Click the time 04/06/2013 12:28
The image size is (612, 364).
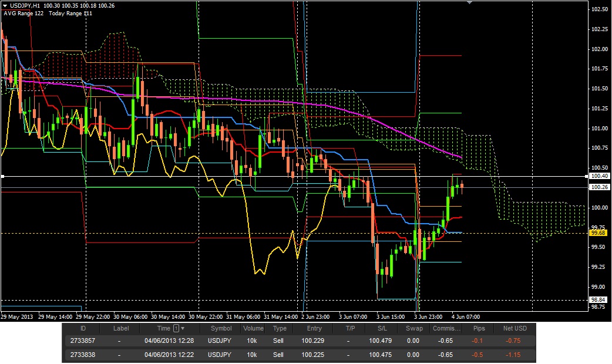coord(169,341)
